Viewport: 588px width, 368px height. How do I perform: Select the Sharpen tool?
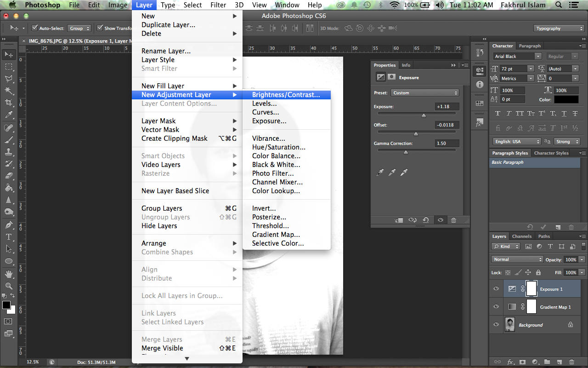pyautogui.click(x=9, y=200)
